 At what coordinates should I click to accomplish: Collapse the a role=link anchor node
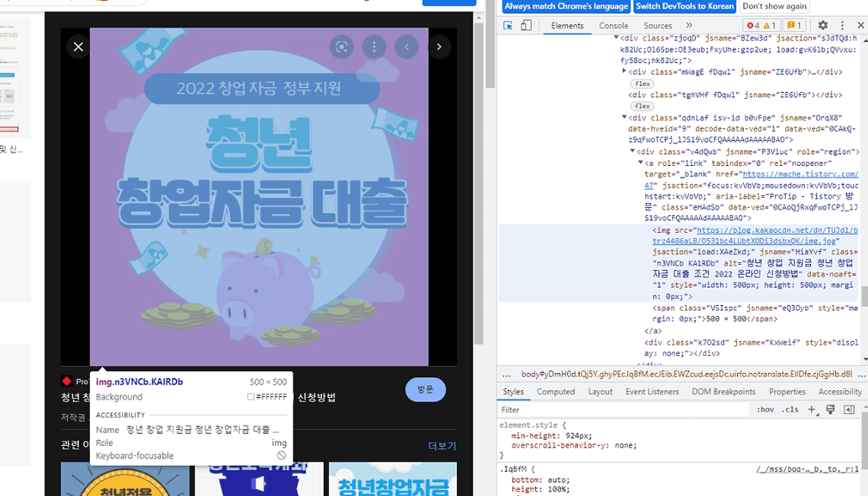pyautogui.click(x=641, y=163)
